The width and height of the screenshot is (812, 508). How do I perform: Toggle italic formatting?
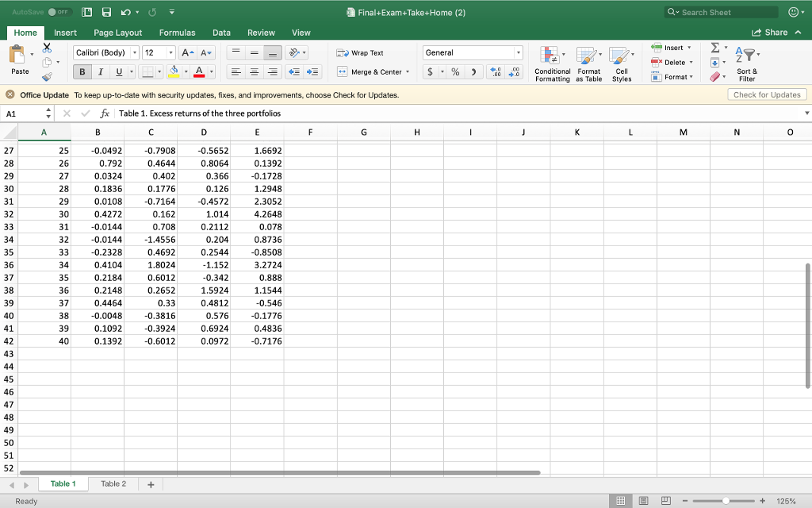[x=99, y=71]
